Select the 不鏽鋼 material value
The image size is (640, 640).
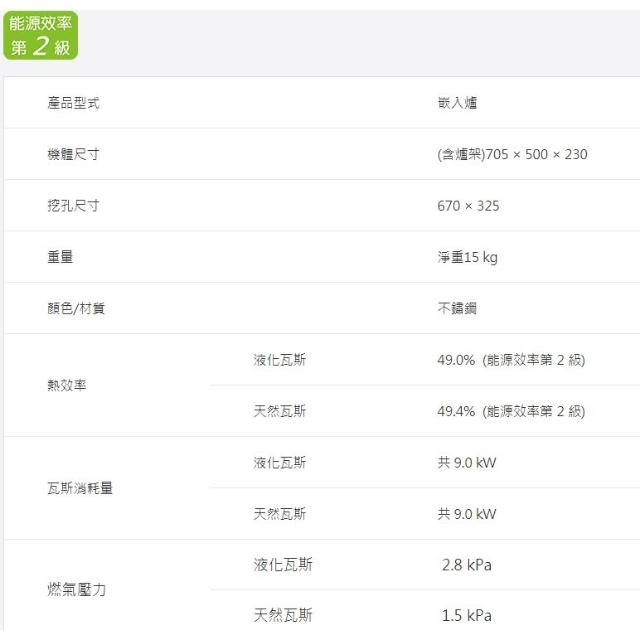(x=457, y=308)
